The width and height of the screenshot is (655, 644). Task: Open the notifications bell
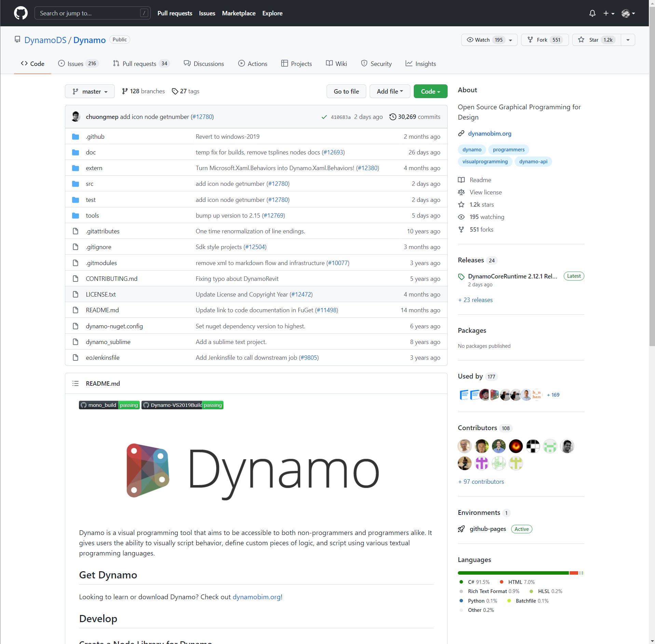(592, 13)
